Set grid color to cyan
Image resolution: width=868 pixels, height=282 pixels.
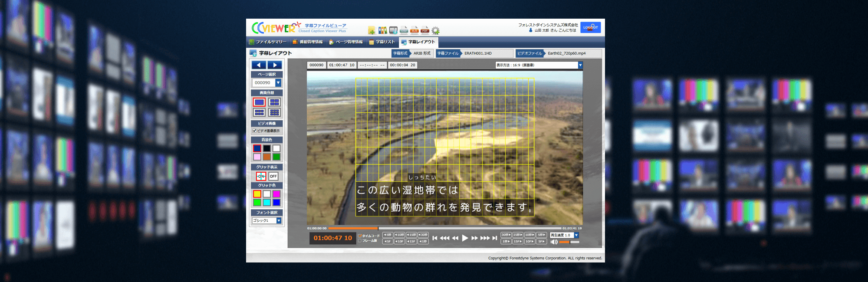267,203
